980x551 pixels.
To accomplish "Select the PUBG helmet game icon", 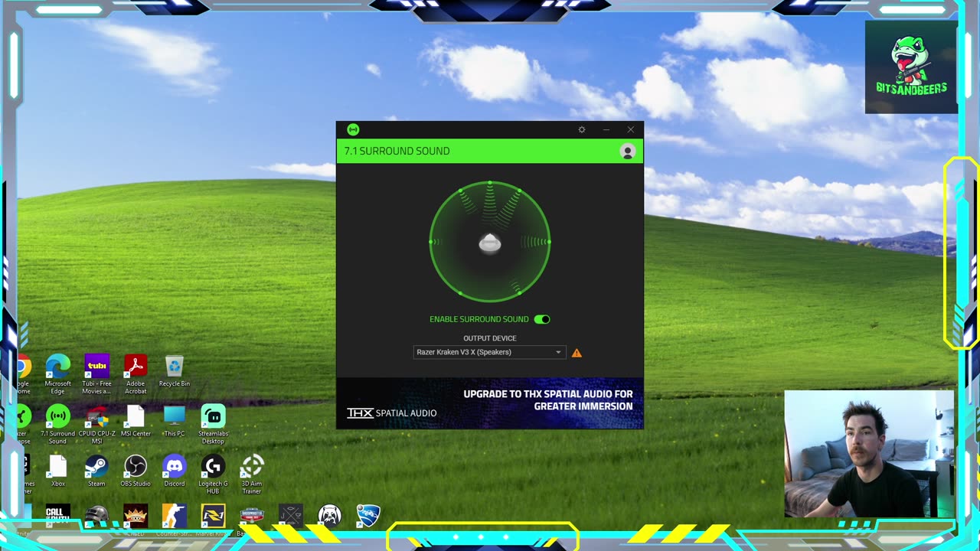I will [x=97, y=516].
